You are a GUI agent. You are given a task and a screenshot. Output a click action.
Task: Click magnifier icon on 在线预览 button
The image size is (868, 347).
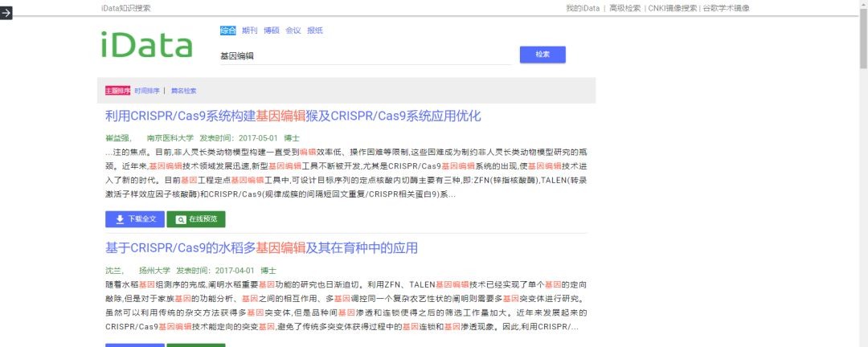[181, 219]
